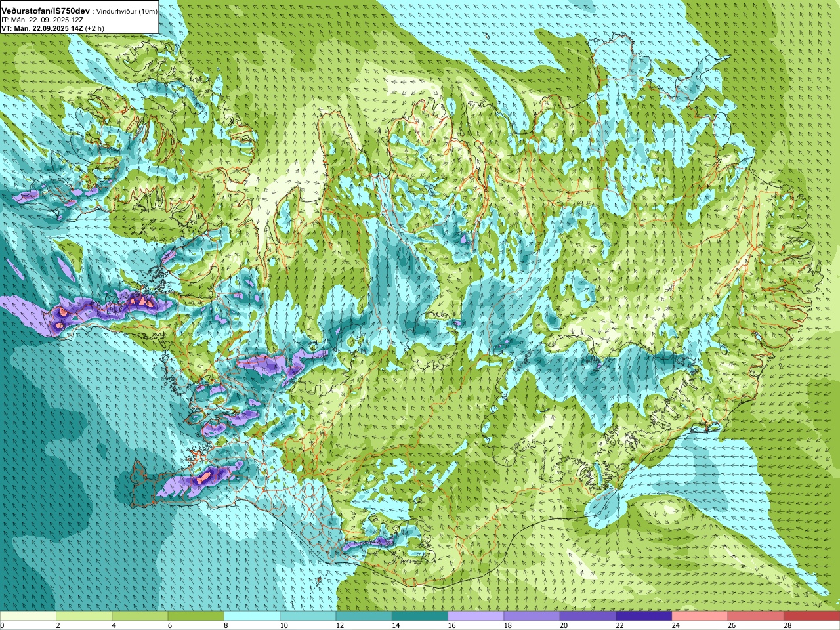Click the lavender 16–18 legend swatch

click(x=476, y=616)
